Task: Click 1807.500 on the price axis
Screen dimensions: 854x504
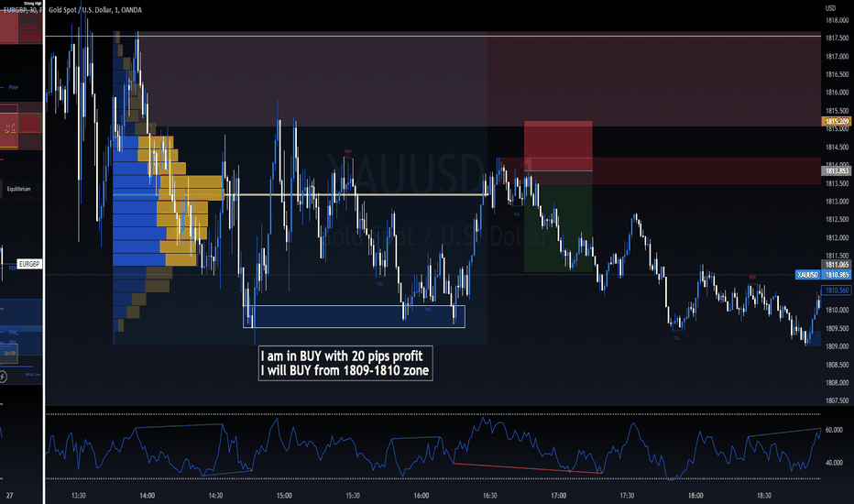Action: pos(838,400)
